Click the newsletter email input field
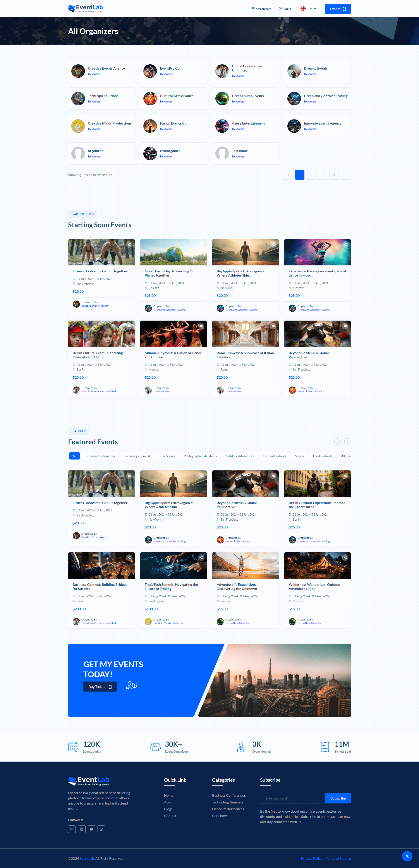Image resolution: width=419 pixels, height=868 pixels. [x=292, y=798]
